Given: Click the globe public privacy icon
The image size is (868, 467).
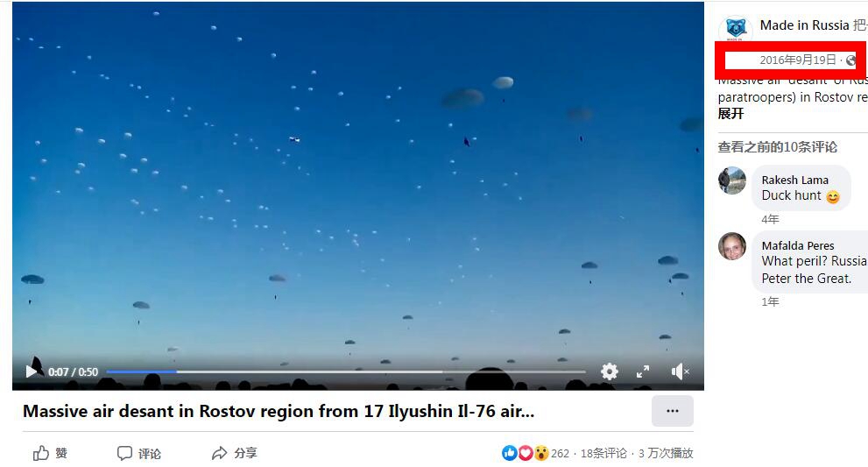Looking at the screenshot, I should coord(850,60).
